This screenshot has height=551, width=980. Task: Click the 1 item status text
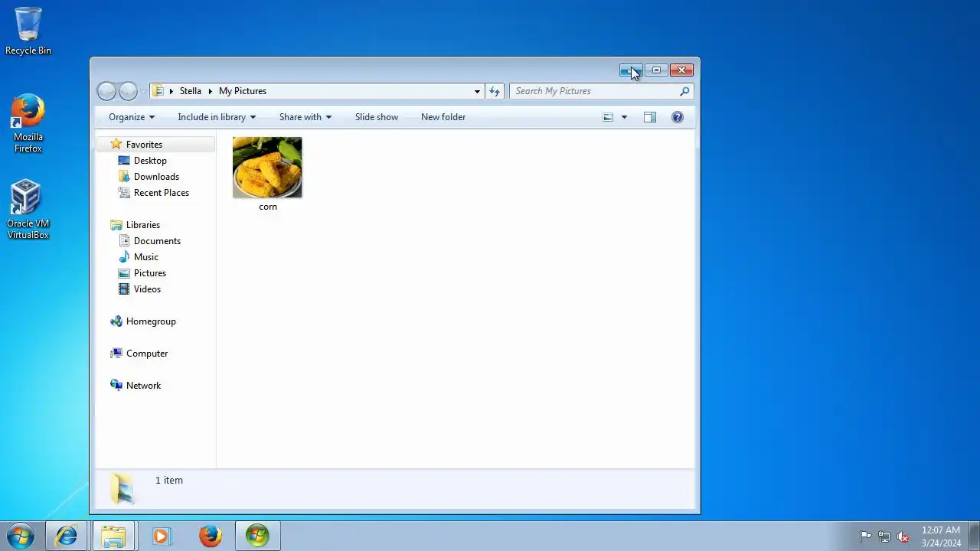169,481
